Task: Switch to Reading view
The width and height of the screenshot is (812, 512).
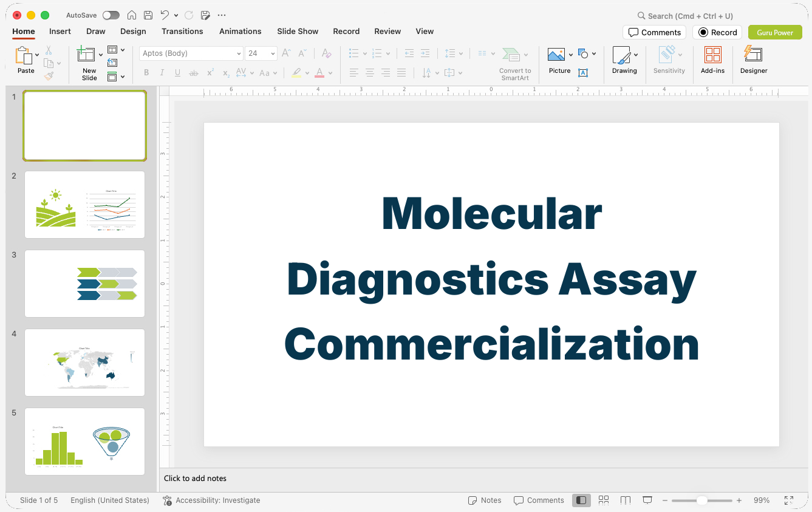Action: tap(626, 500)
